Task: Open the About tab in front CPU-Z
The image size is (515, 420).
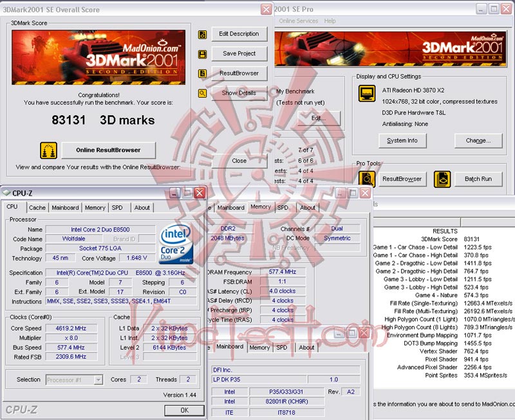Action: point(142,208)
